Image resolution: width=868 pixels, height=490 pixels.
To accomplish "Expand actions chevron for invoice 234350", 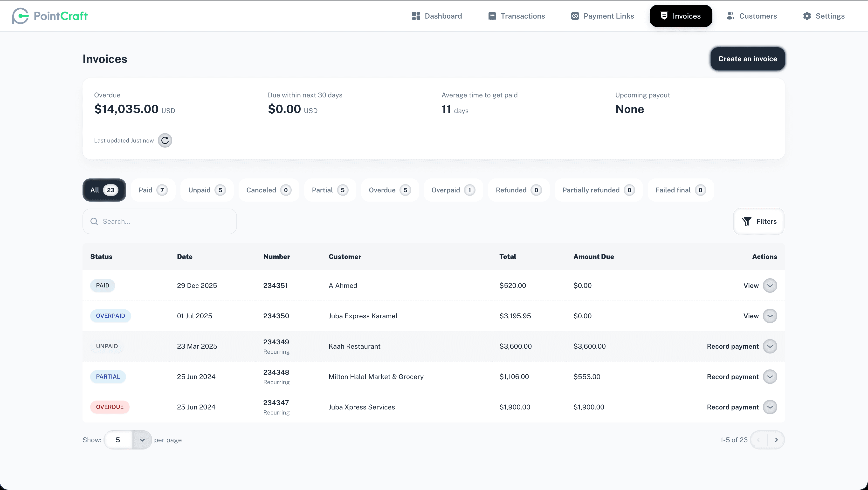I will point(770,316).
